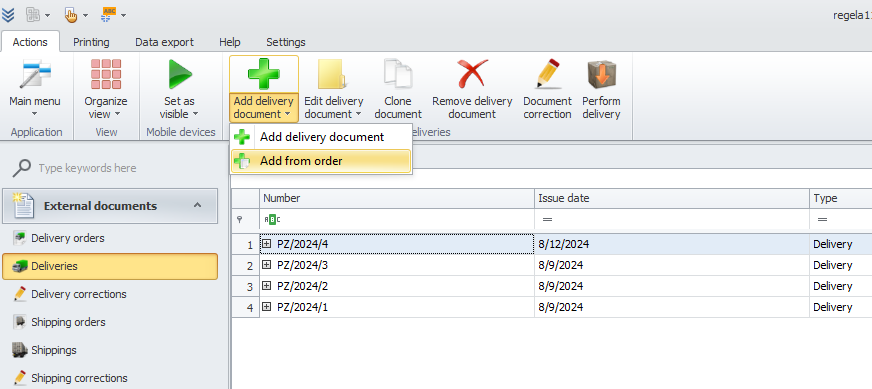Click the External documents header icon
This screenshot has width=872, height=389.
23,205
